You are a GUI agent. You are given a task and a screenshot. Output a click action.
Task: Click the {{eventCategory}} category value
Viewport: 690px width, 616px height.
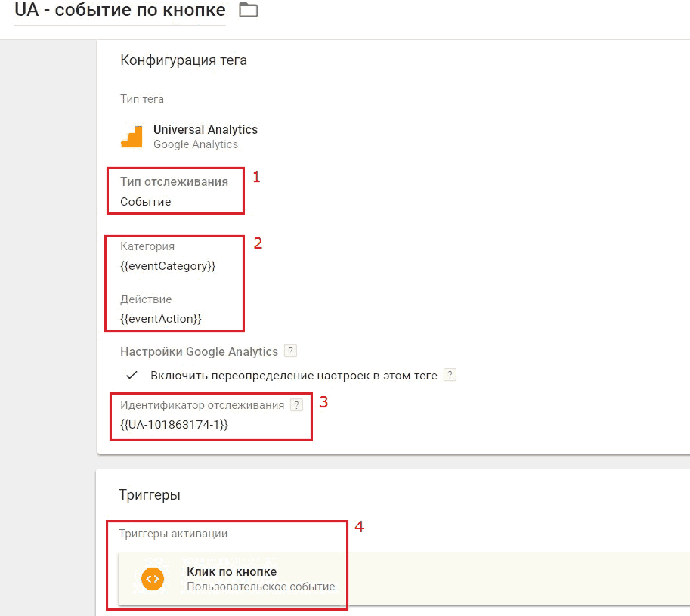point(168,266)
